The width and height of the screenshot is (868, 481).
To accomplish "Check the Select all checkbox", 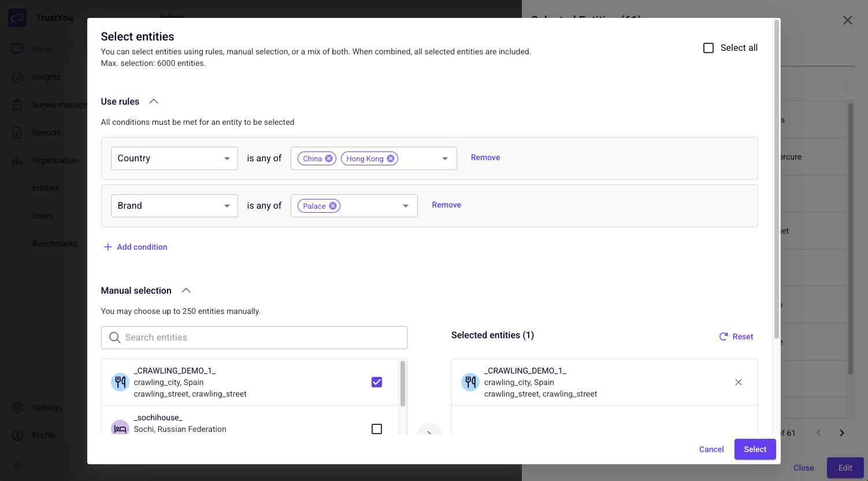I will click(x=709, y=48).
